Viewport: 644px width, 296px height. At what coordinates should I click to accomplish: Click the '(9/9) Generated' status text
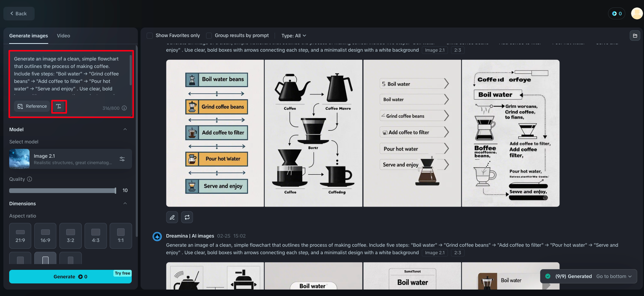coord(573,276)
